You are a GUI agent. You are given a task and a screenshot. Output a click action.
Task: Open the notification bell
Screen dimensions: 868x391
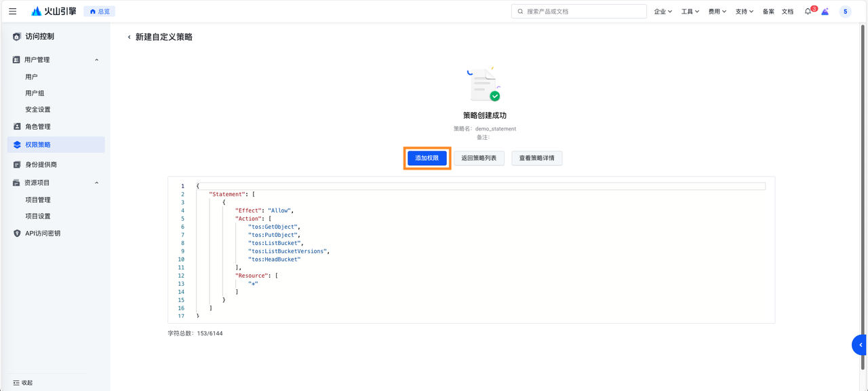(x=808, y=12)
